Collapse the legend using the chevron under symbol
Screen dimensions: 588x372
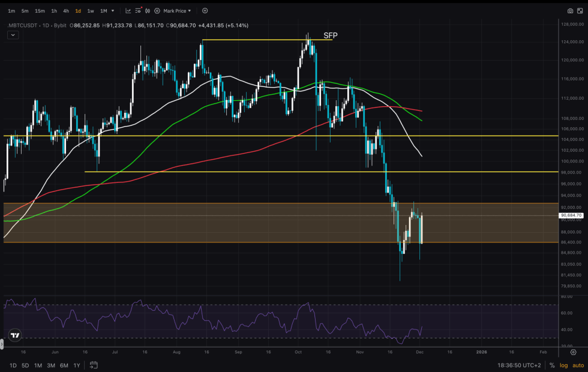[13, 35]
